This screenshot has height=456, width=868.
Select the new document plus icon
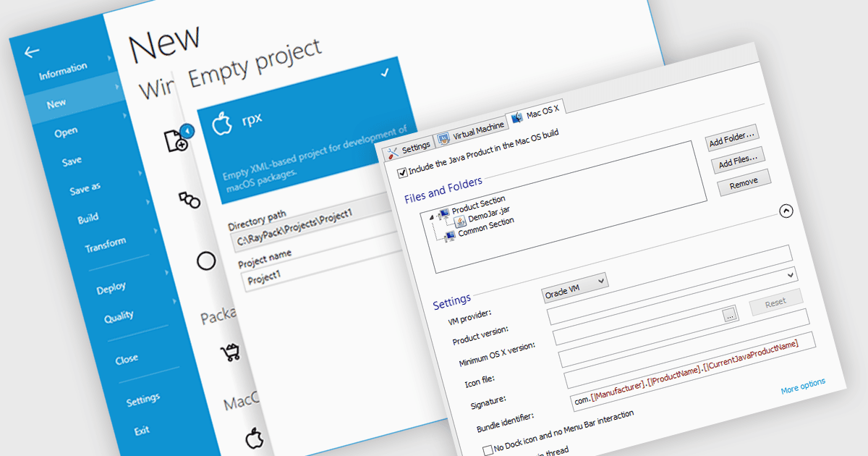176,140
